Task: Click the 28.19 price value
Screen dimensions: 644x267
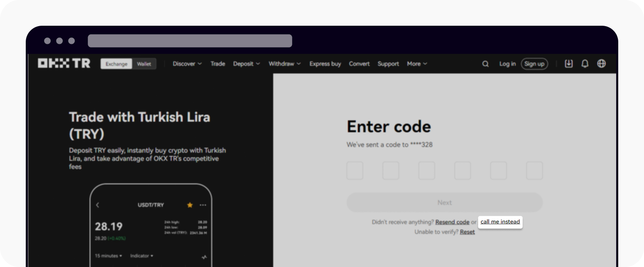Action: tap(109, 226)
